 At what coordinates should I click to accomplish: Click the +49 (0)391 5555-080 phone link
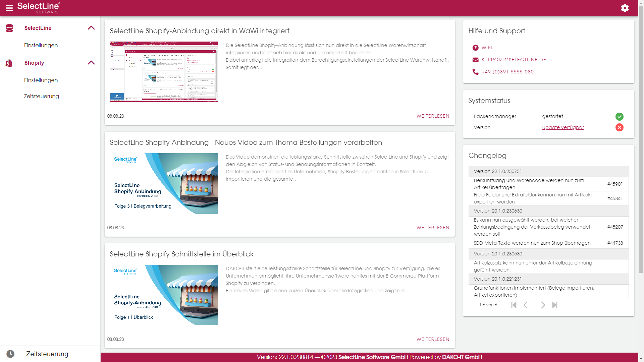point(507,72)
